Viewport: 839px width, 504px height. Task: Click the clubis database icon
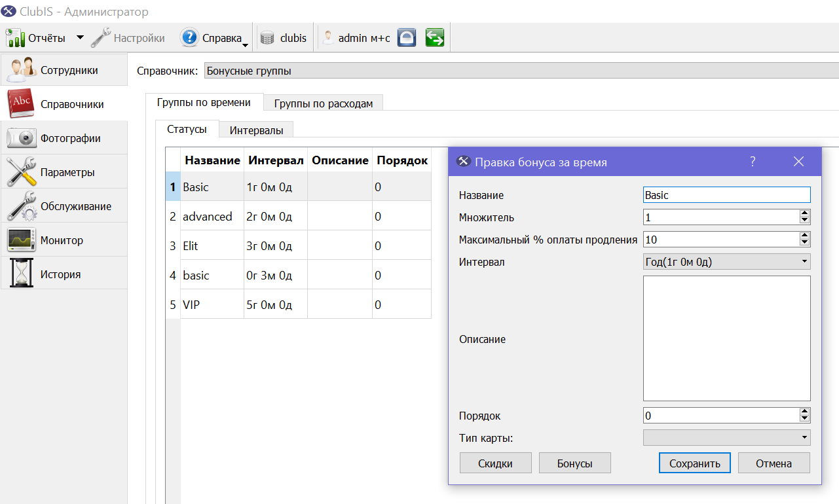coord(267,38)
